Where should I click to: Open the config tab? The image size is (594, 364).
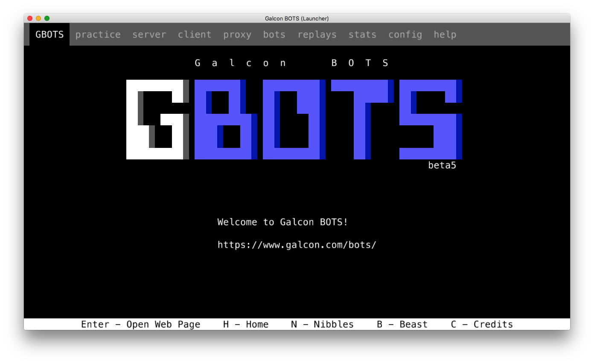405,35
